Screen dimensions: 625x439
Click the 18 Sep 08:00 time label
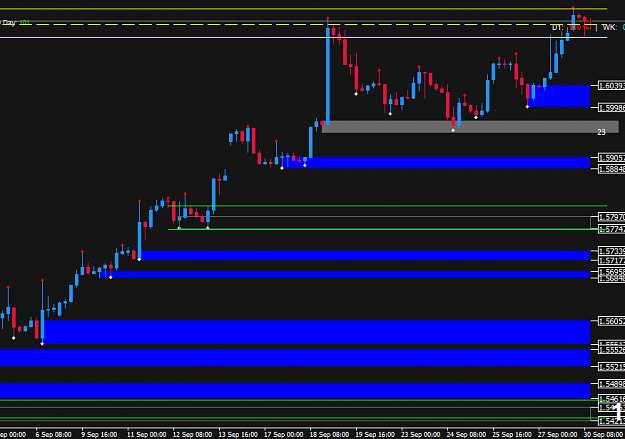coord(329,434)
